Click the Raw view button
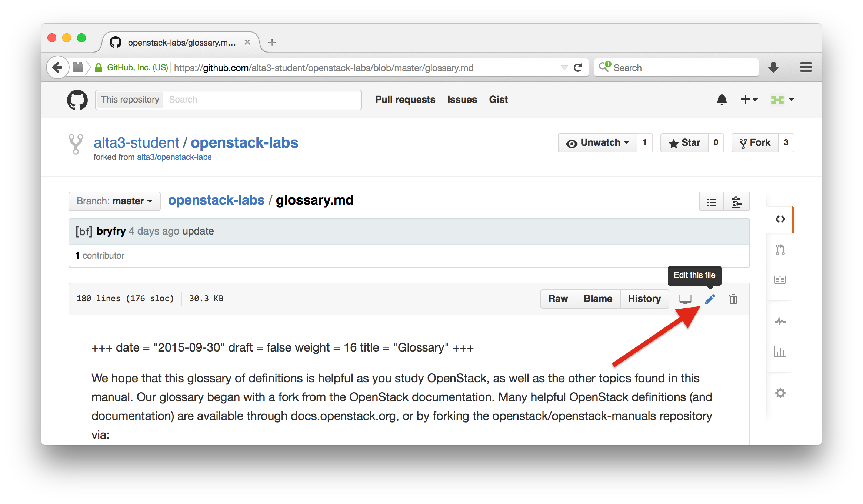 click(x=557, y=298)
